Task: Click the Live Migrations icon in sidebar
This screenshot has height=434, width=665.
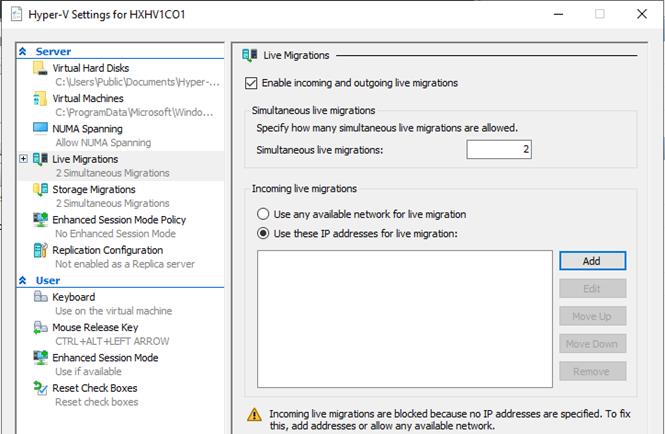Action: 40,159
